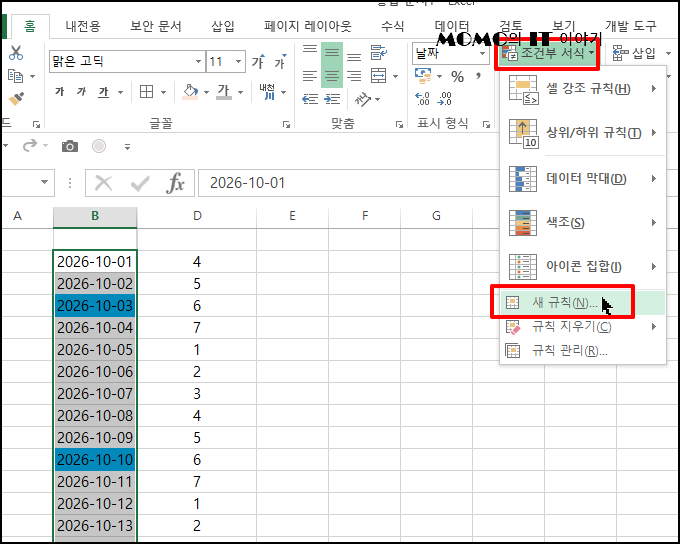The height and width of the screenshot is (544, 680).
Task: Switch to the 삽입 ribbon tab
Action: click(x=223, y=26)
